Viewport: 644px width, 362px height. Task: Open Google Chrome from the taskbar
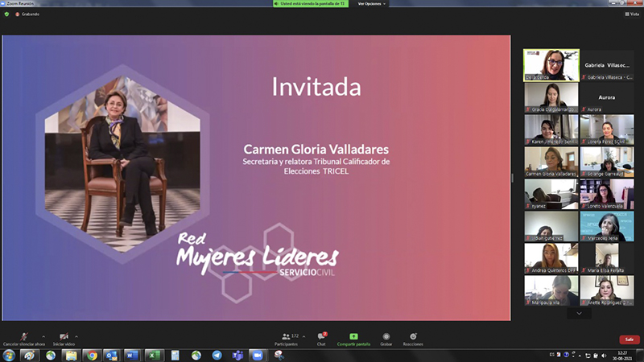pos(92,356)
